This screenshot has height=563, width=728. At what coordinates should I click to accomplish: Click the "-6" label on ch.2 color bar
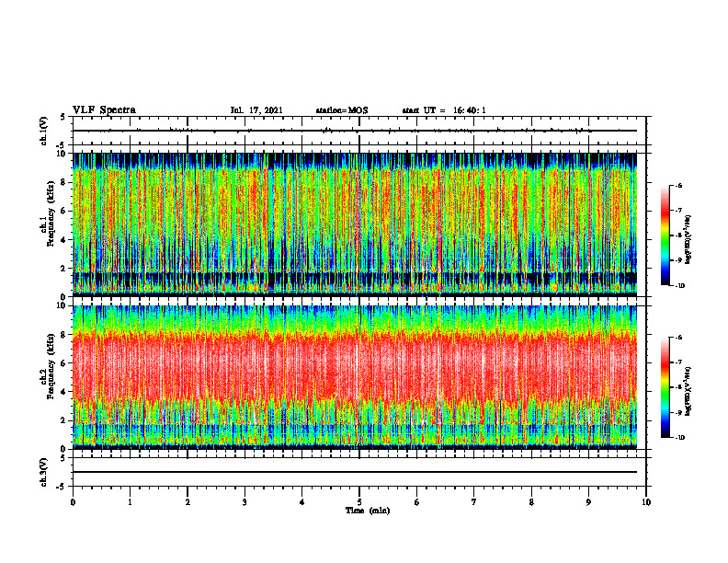(679, 338)
